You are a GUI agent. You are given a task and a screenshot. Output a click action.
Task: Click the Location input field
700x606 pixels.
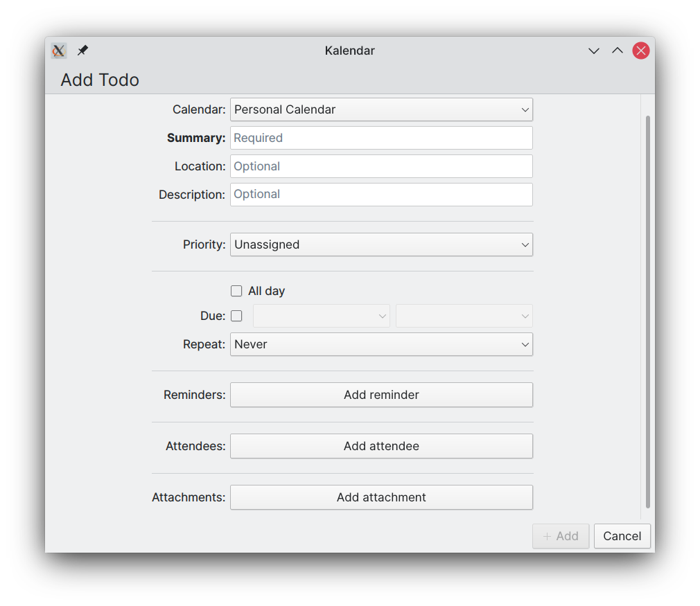point(381,166)
